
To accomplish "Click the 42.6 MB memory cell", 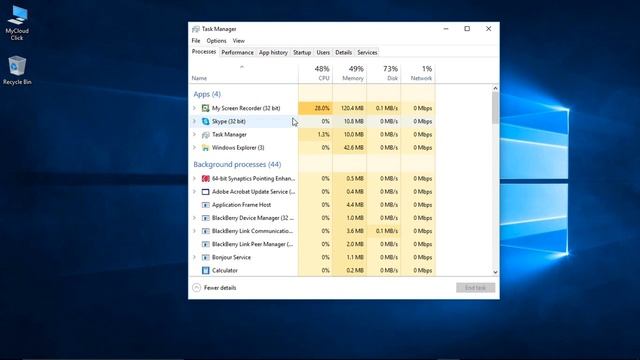I will [x=350, y=147].
